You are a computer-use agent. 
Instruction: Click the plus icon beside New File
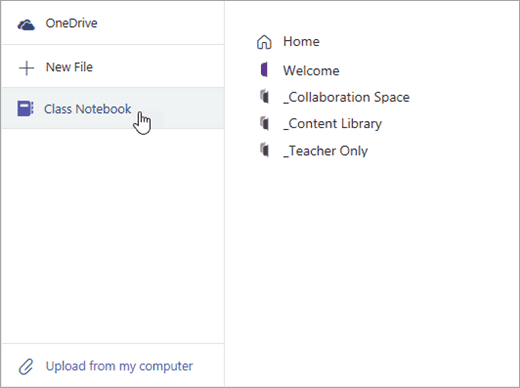[x=26, y=68]
